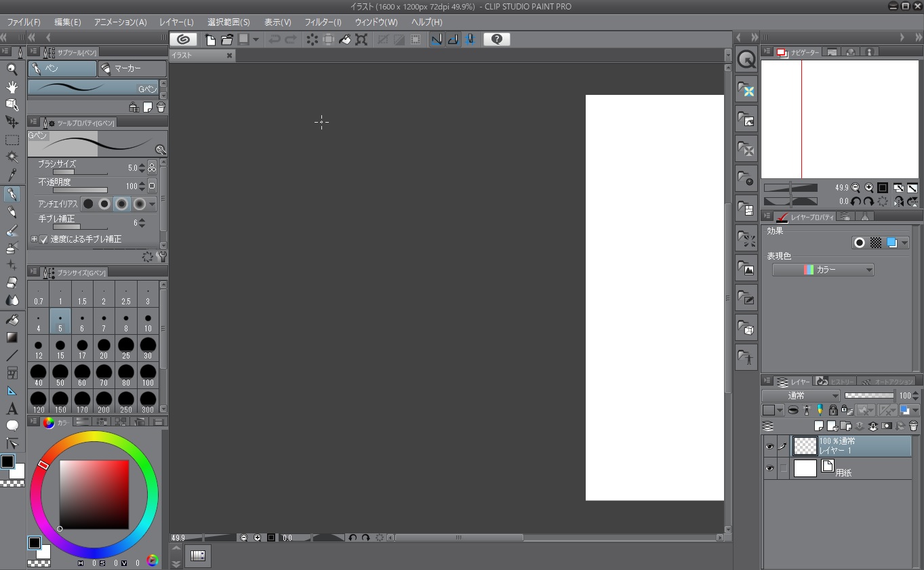The height and width of the screenshot is (570, 924).
Task: Toggle Clip to Layer Below icon
Action: (x=792, y=410)
